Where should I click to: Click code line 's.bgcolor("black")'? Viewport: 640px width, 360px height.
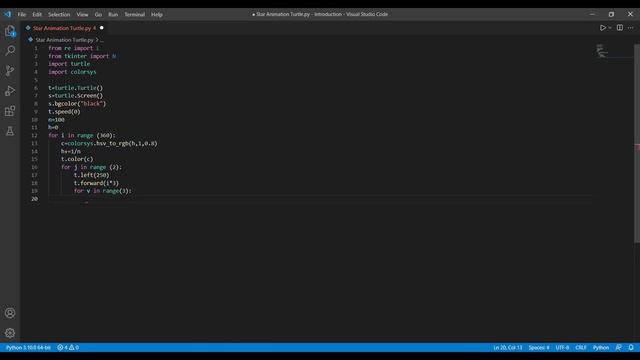(x=77, y=104)
